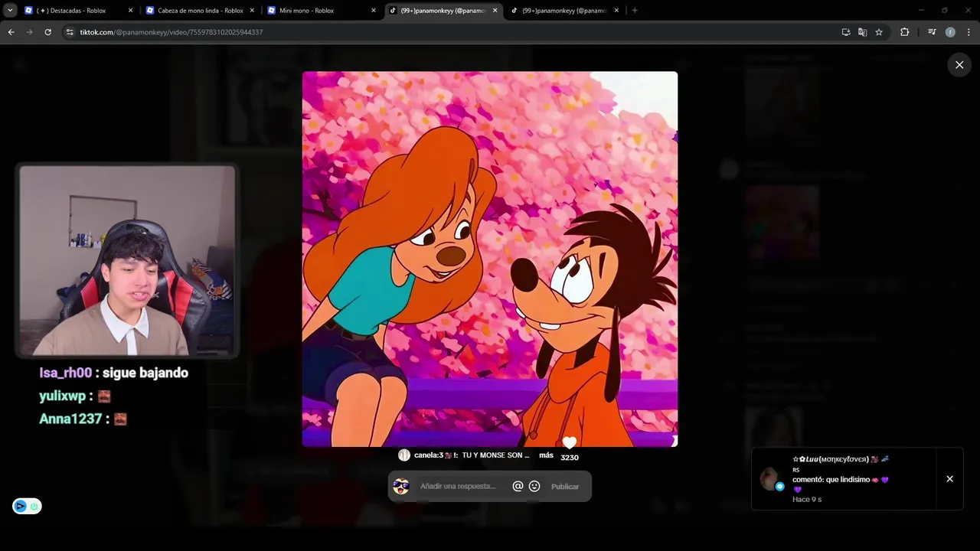The width and height of the screenshot is (980, 551).
Task: Close the active panamonkeyy TikTok tab
Action: [x=495, y=11]
